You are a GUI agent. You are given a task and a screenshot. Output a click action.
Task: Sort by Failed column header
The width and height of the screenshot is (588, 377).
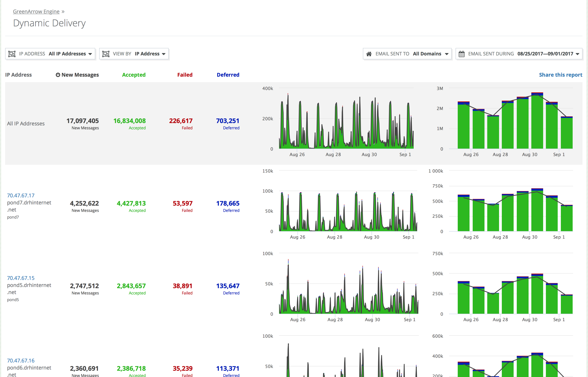[185, 75]
